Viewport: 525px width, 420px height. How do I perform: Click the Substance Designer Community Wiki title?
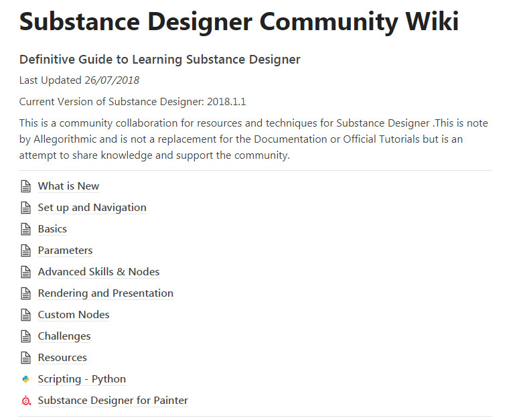tap(238, 21)
